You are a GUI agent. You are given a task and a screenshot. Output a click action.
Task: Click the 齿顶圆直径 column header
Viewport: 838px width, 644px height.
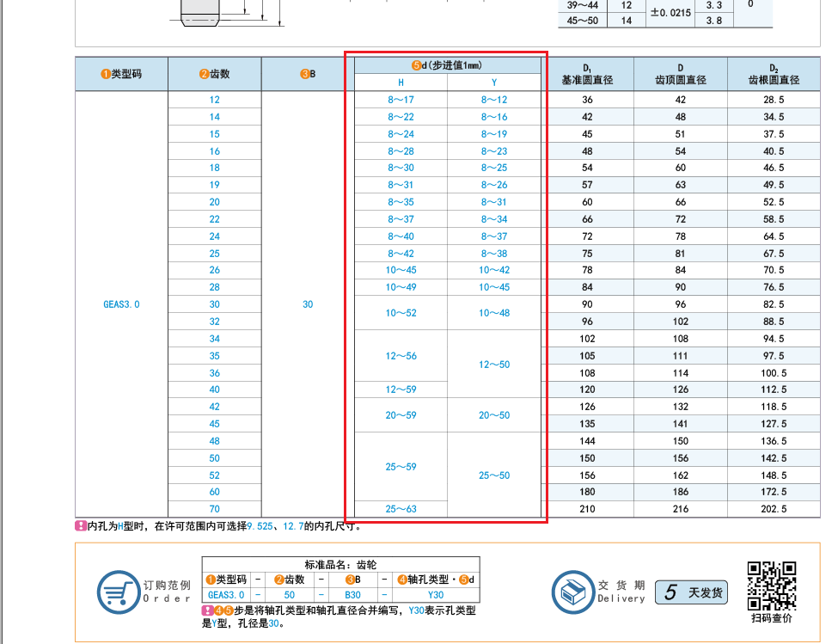click(681, 80)
